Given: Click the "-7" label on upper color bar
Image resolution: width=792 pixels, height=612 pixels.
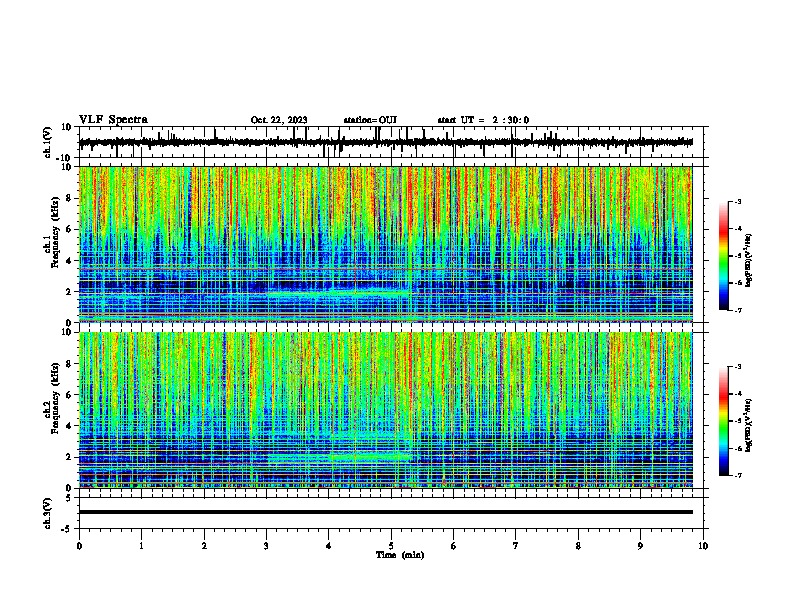Looking at the screenshot, I should [737, 310].
